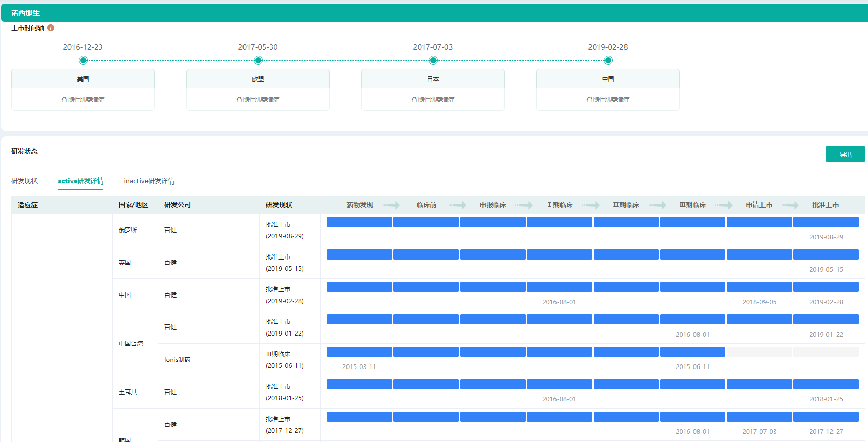Click the 适应症 column header
Screen dimensions: 868x442
(28, 205)
